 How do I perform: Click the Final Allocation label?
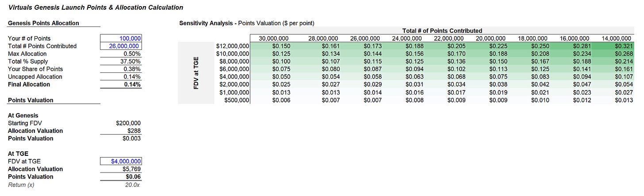pos(29,84)
